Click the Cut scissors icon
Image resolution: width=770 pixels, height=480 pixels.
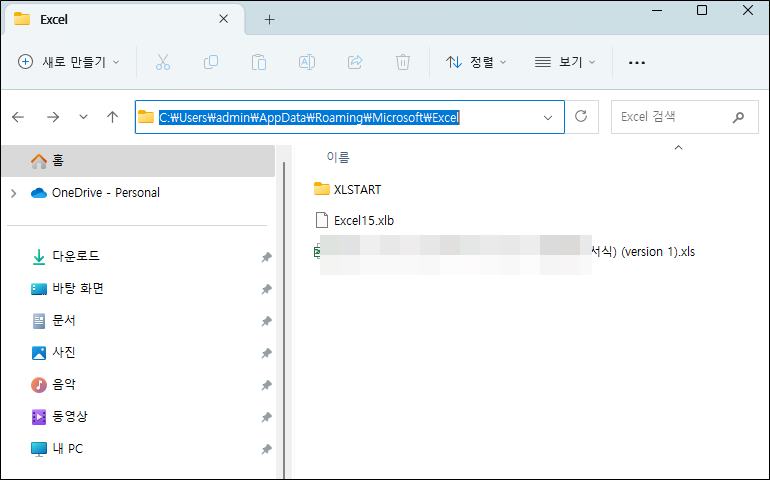(163, 62)
